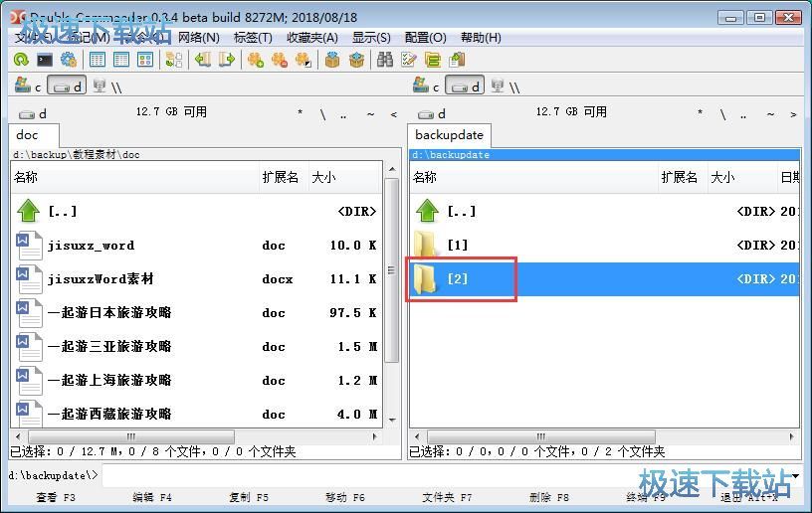Expand the command line history dropdown
812x513 pixels.
click(x=797, y=475)
